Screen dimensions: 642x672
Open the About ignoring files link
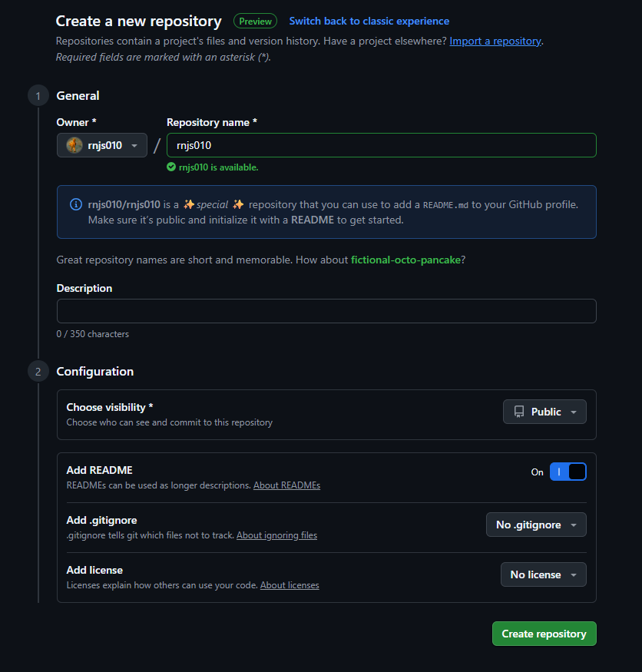(x=276, y=535)
